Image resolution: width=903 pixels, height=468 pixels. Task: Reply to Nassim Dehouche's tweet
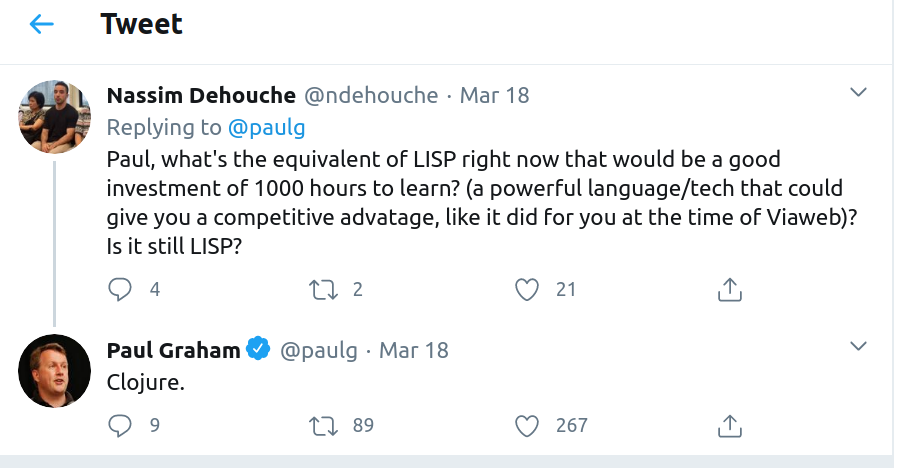click(x=120, y=289)
